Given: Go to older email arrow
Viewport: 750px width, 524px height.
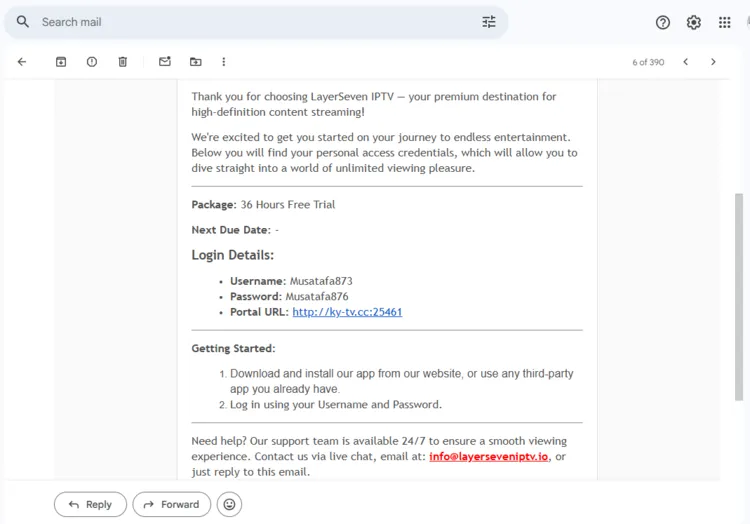Looking at the screenshot, I should pos(713,62).
